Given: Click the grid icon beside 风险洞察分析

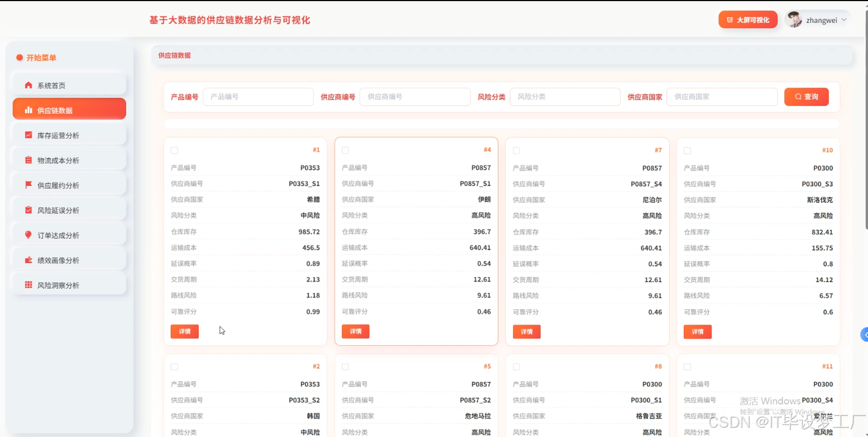Looking at the screenshot, I should tap(28, 285).
